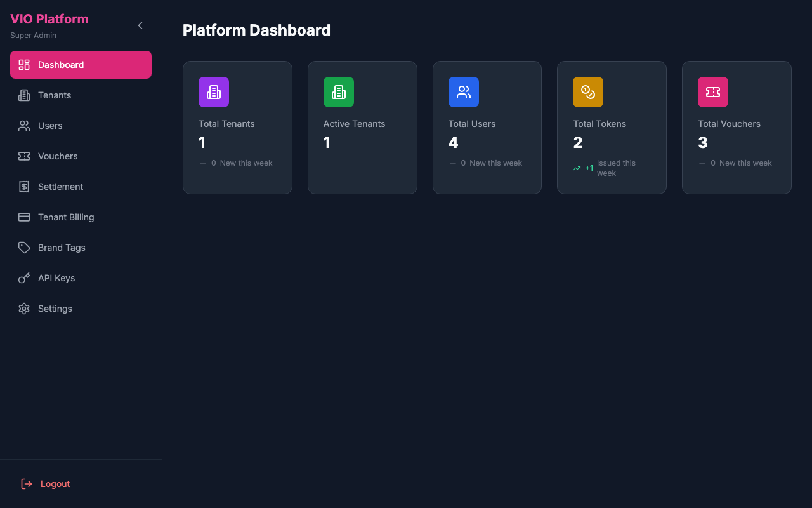Click the Logout button
Screen dimensions: 812x508
click(x=44, y=483)
